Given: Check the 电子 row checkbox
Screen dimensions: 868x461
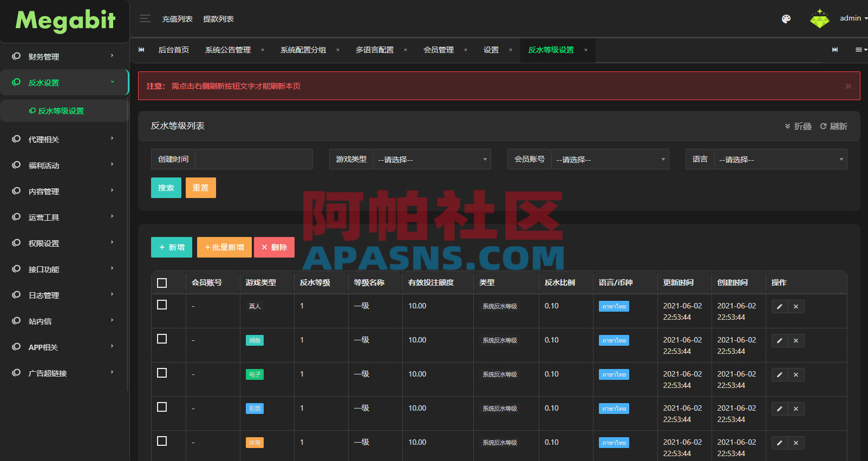Looking at the screenshot, I should (x=162, y=373).
